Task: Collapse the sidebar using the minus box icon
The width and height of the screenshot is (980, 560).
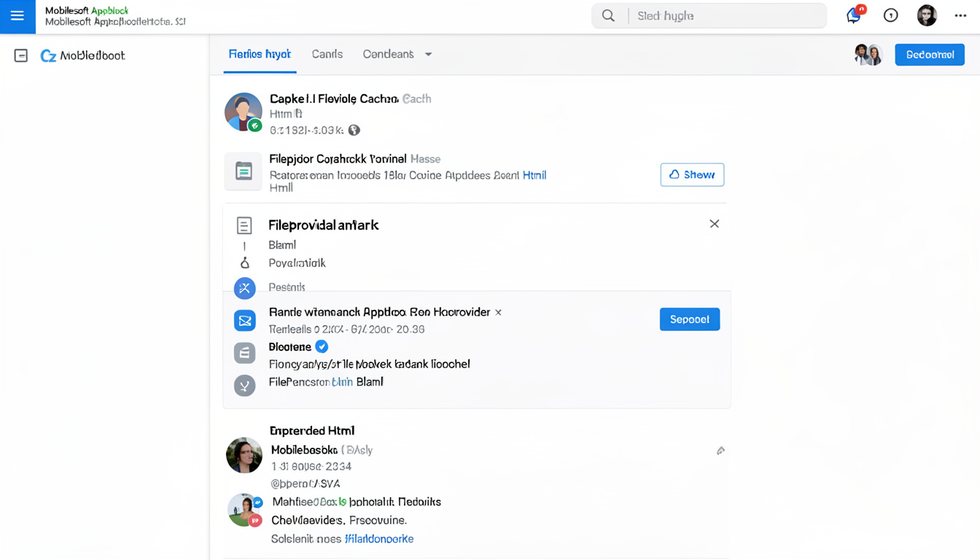Action: (21, 55)
